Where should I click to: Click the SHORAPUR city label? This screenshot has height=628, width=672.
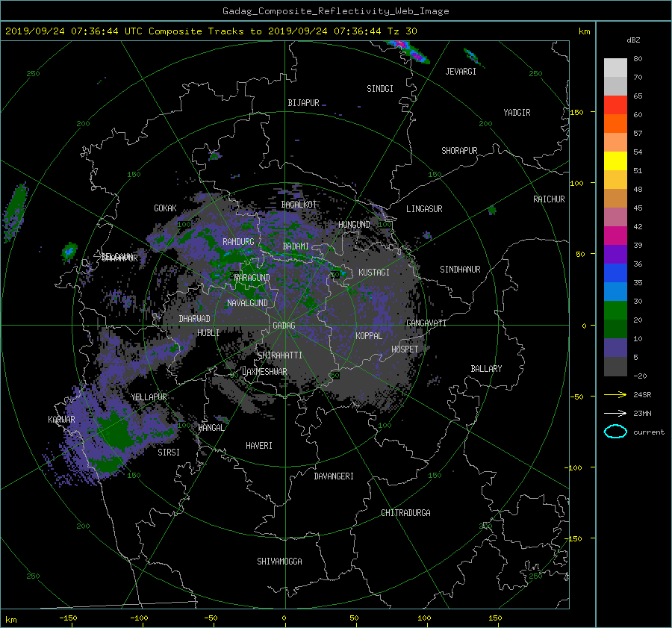click(x=459, y=151)
